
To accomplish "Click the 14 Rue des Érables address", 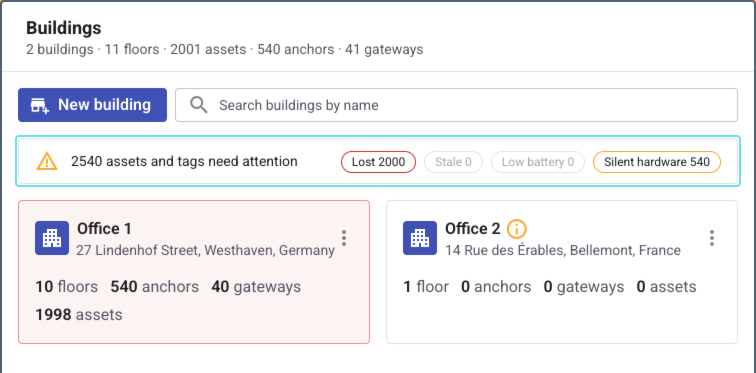I will point(563,251).
